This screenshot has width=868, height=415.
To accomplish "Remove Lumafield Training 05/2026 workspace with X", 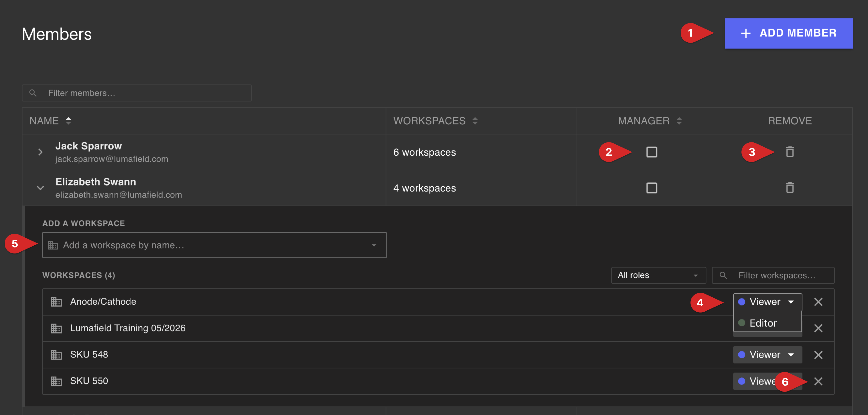I will pyautogui.click(x=818, y=328).
